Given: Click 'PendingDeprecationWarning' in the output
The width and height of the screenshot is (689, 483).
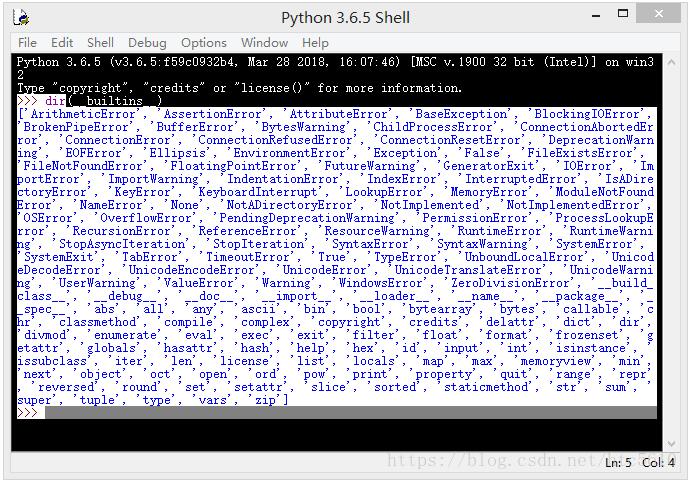Looking at the screenshot, I should [x=307, y=218].
